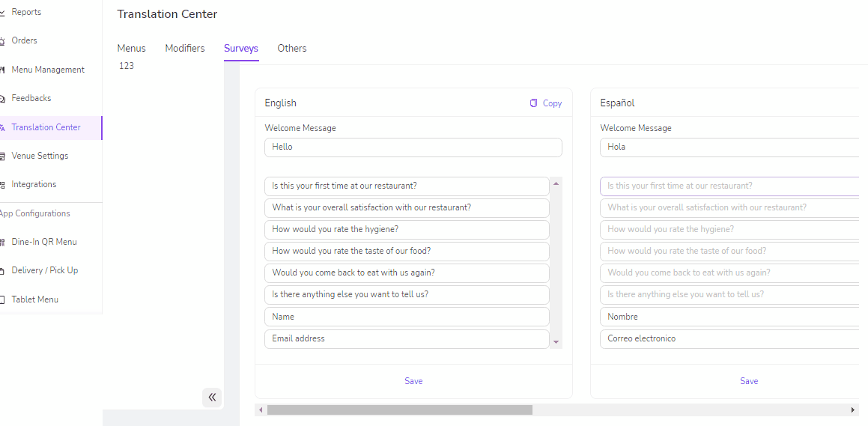Viewport: 868px width, 426px height.
Task: Click the Feedbacks chat icon
Action: pyautogui.click(x=2, y=99)
